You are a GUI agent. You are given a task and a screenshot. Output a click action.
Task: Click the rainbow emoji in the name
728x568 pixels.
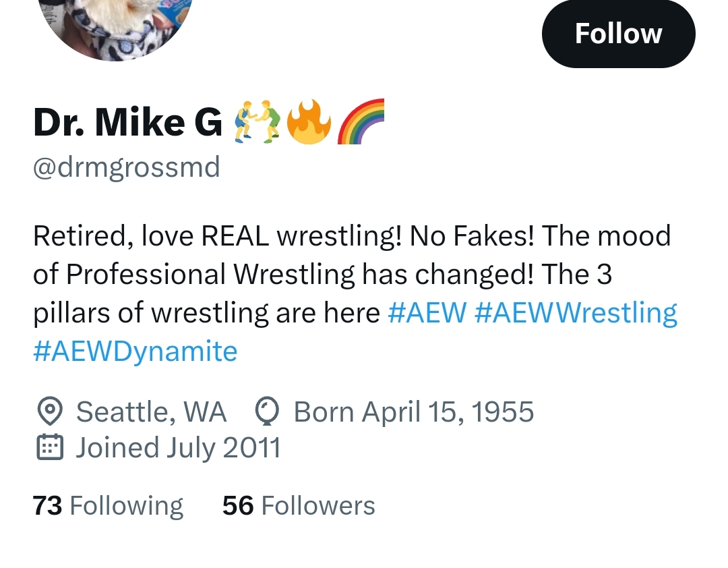tap(361, 121)
